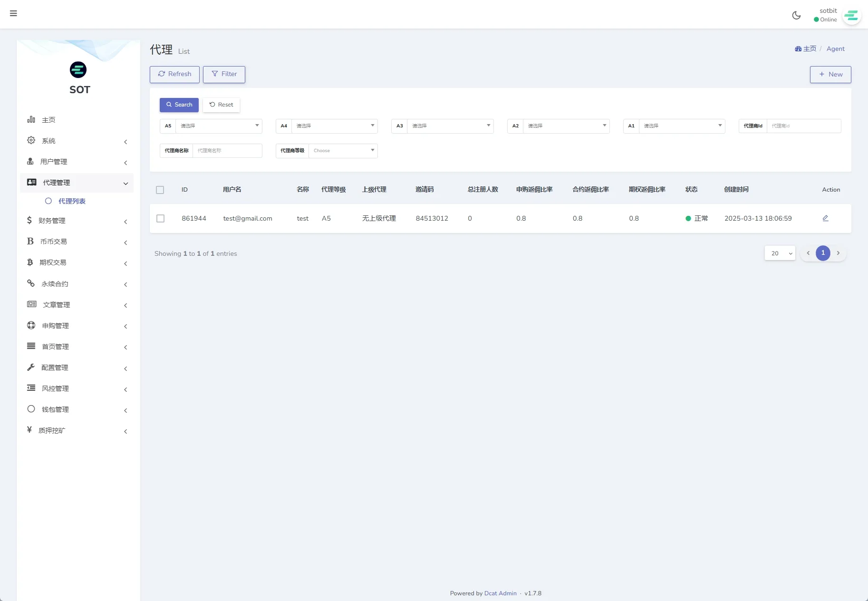Select all rows with header checkbox

click(x=160, y=190)
